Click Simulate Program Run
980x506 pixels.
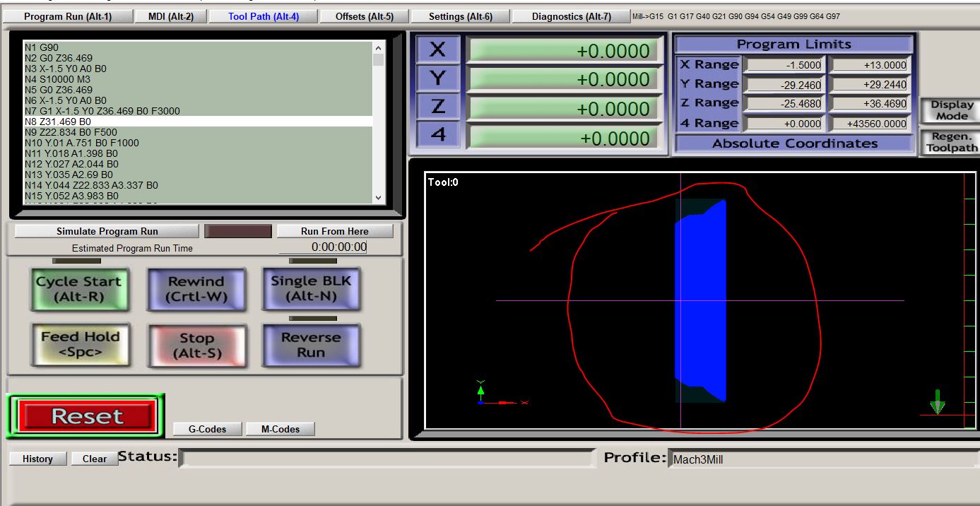(107, 231)
